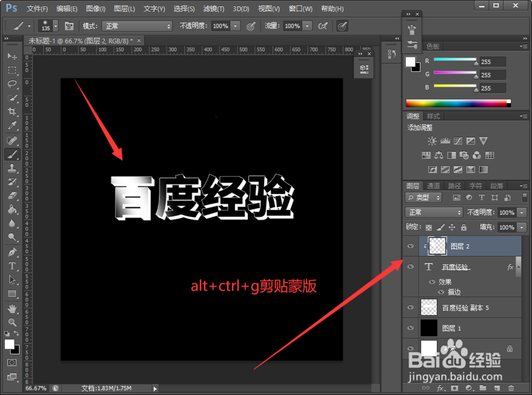
Task: Select the Blur tool
Action: pyautogui.click(x=12, y=223)
